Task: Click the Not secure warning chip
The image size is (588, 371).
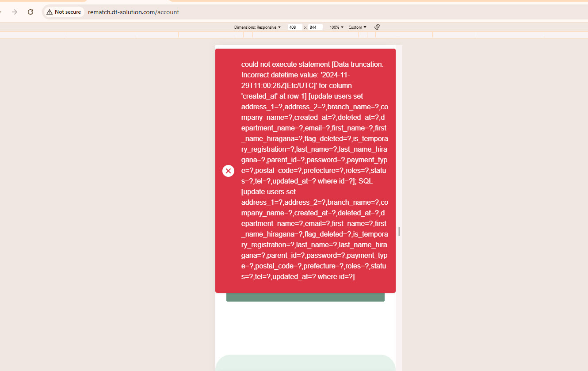Action: [64, 12]
